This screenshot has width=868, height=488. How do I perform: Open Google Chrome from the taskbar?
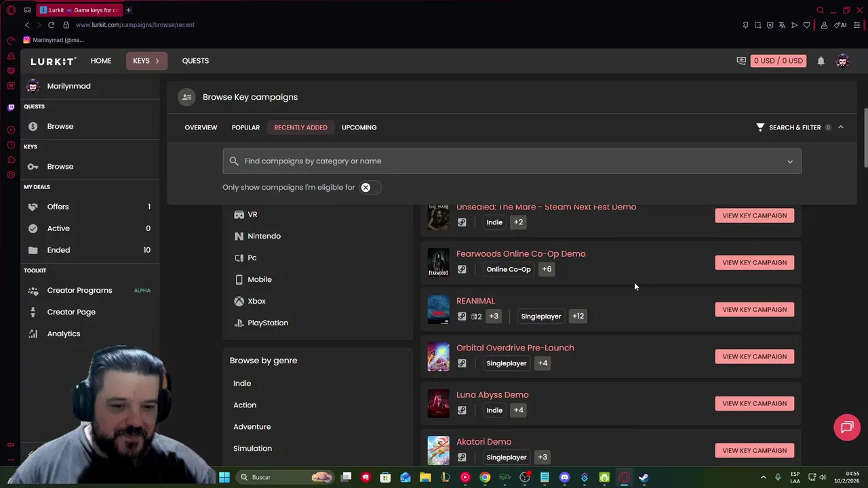coord(485,477)
